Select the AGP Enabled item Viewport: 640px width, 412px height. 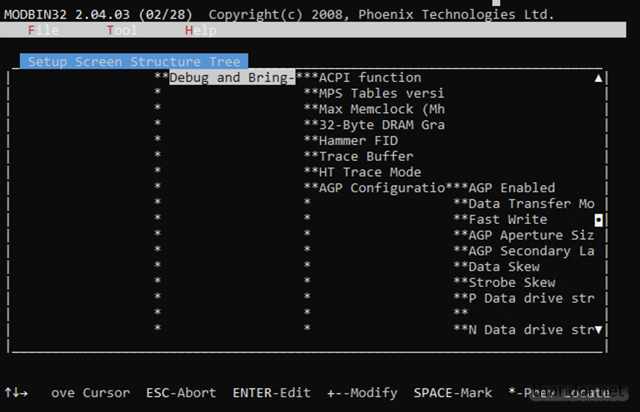(x=511, y=188)
